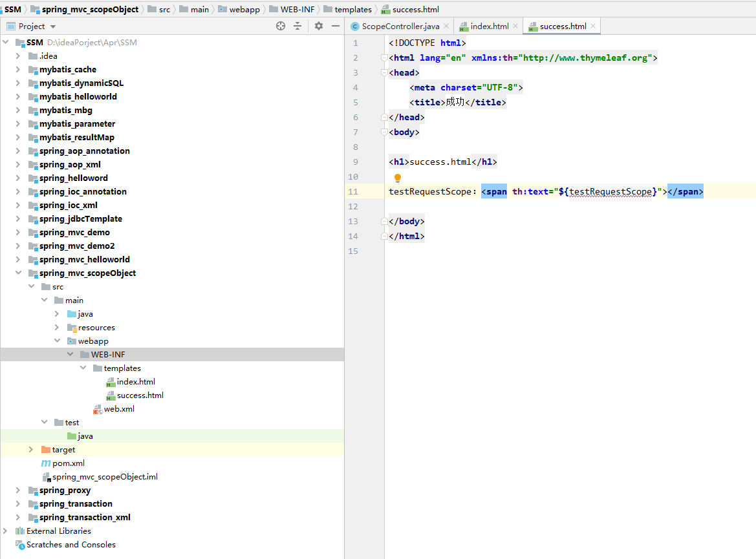This screenshot has height=559, width=756.
Task: Select index.html in the project tree
Action: point(136,382)
